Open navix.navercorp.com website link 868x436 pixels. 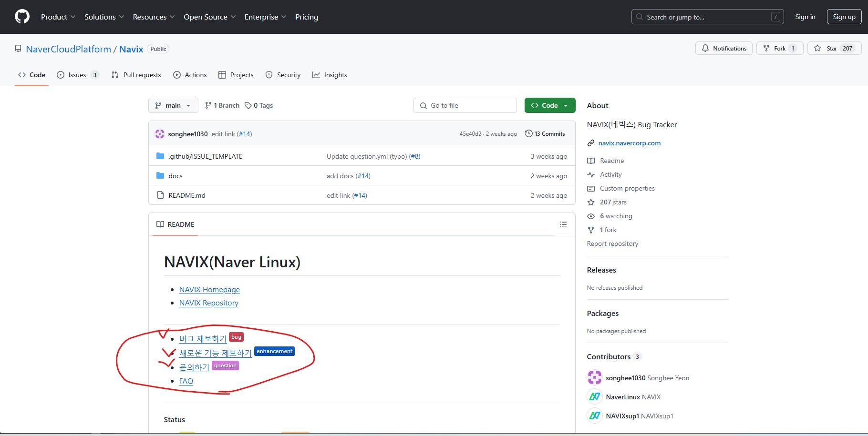(x=630, y=143)
